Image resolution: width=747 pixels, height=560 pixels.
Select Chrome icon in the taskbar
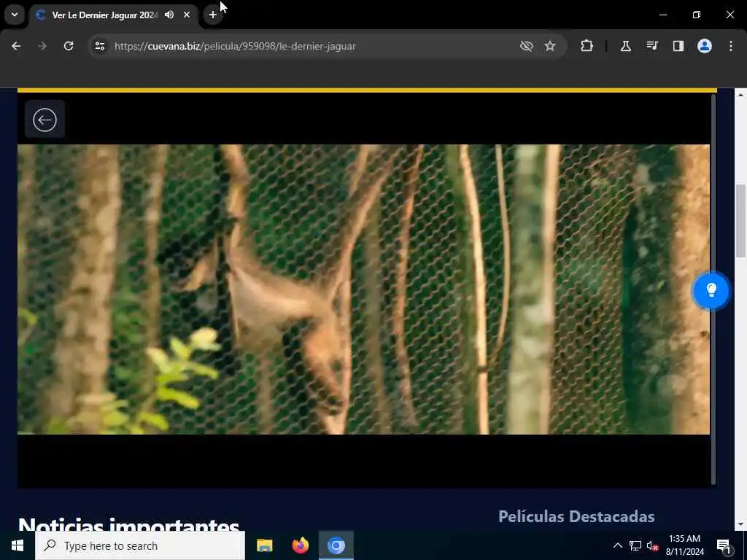point(336,545)
